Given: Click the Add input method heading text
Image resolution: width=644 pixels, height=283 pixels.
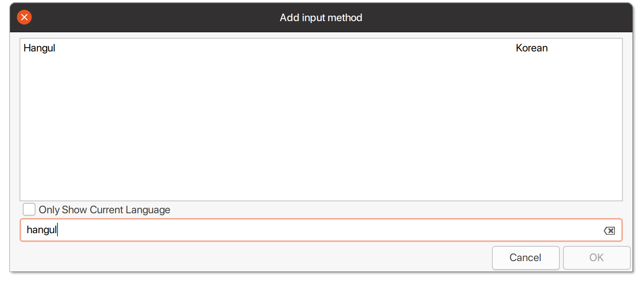Looking at the screenshot, I should pos(321,18).
